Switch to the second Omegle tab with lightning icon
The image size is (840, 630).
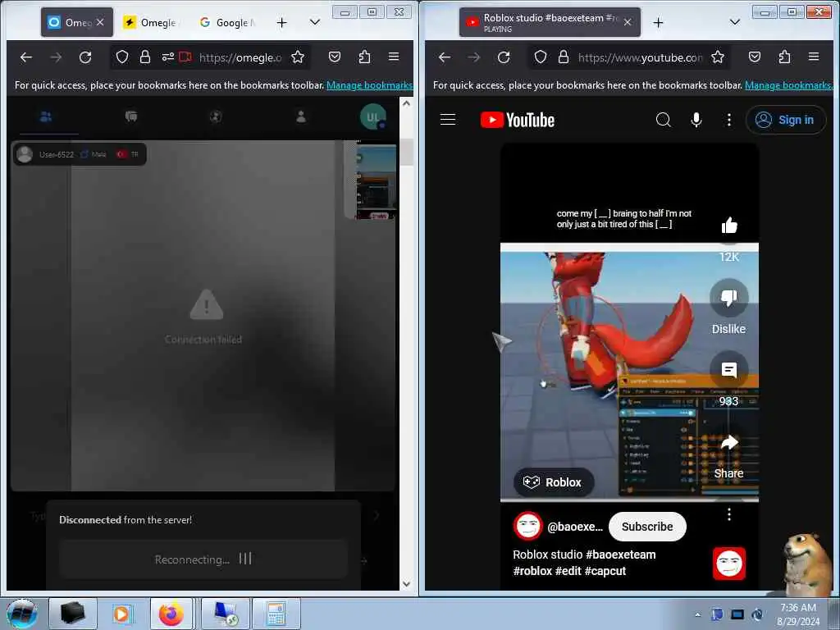(x=152, y=22)
